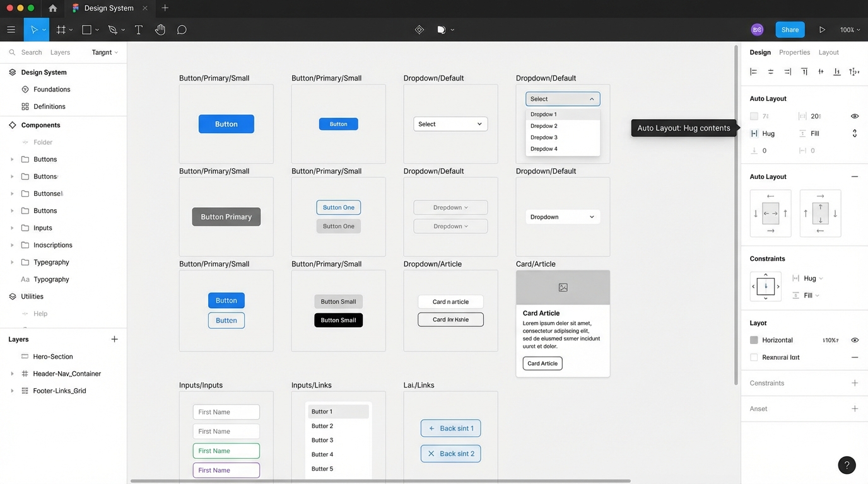Select the Text tool
Image resolution: width=868 pixels, height=484 pixels.
point(138,29)
